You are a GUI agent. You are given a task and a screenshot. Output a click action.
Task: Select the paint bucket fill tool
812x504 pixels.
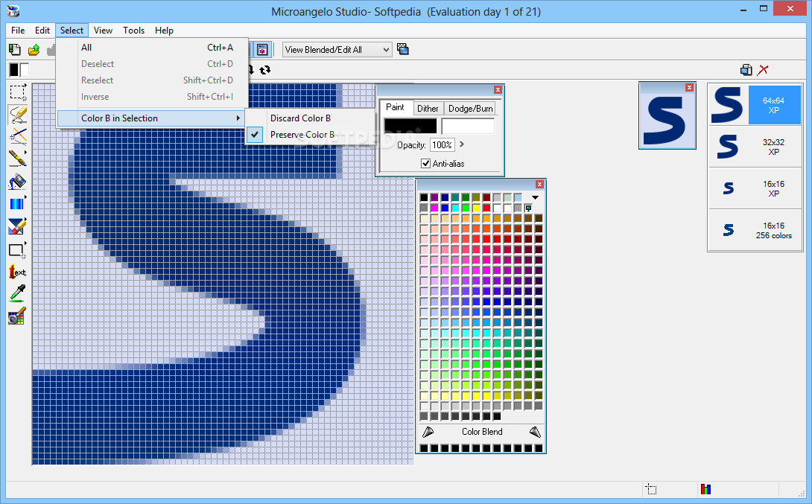[x=18, y=182]
